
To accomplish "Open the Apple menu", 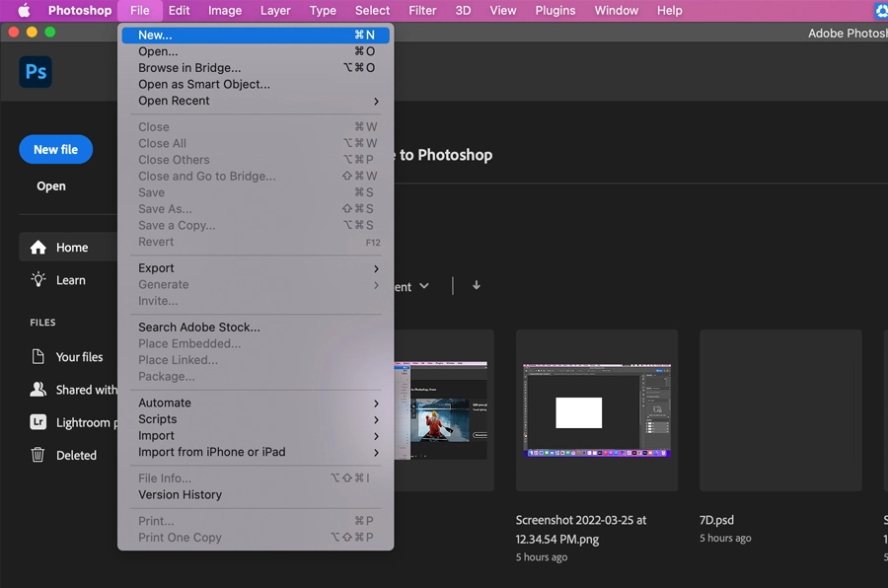I will click(27, 11).
